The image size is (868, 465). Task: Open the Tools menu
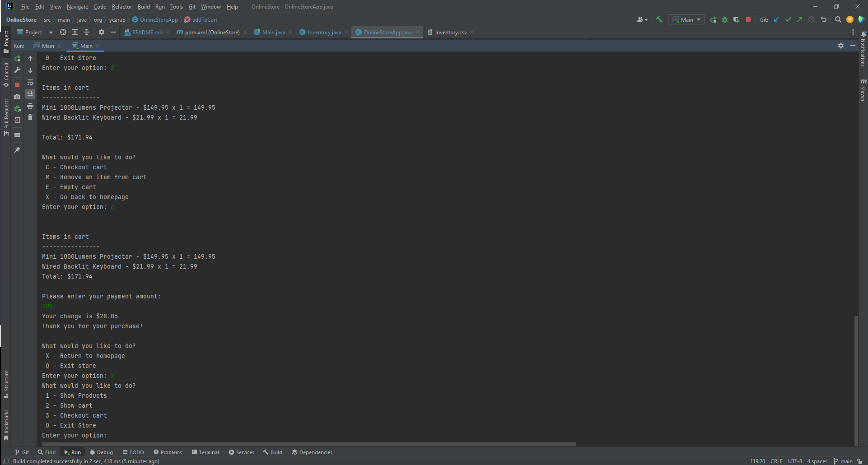tap(177, 7)
